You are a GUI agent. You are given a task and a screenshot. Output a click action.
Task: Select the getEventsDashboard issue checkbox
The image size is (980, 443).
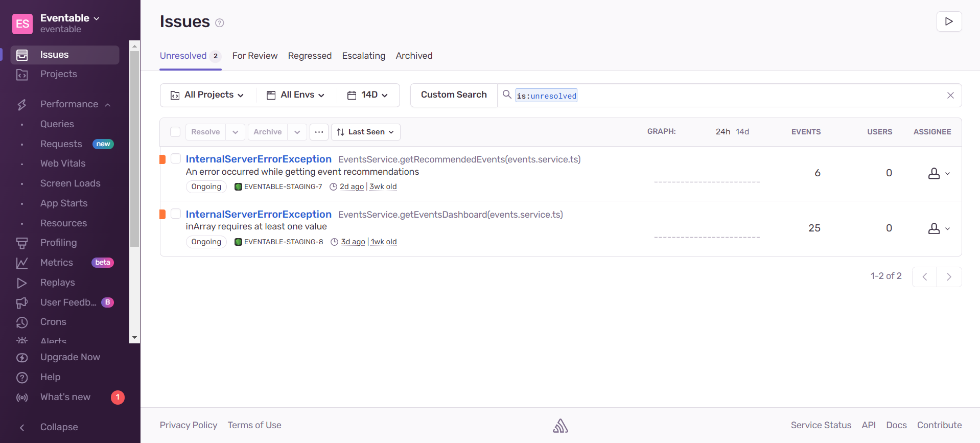click(176, 214)
